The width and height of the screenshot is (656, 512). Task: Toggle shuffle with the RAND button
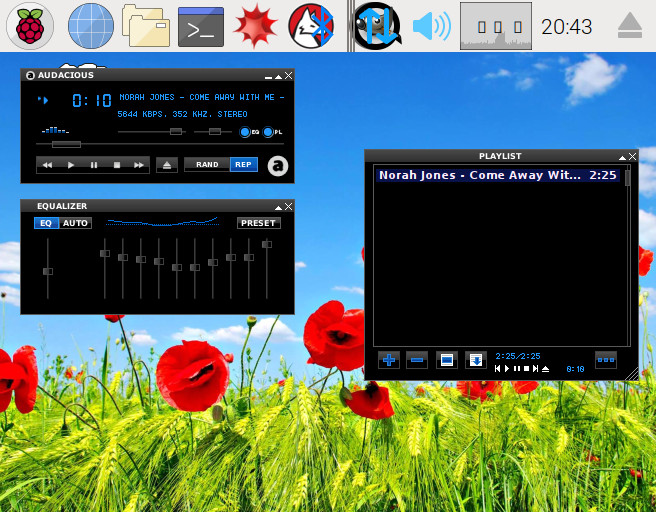[x=207, y=165]
